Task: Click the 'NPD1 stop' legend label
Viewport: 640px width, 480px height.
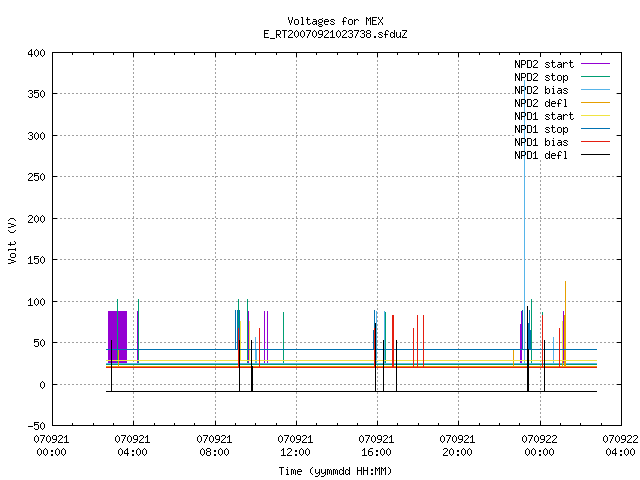Action: (541, 129)
